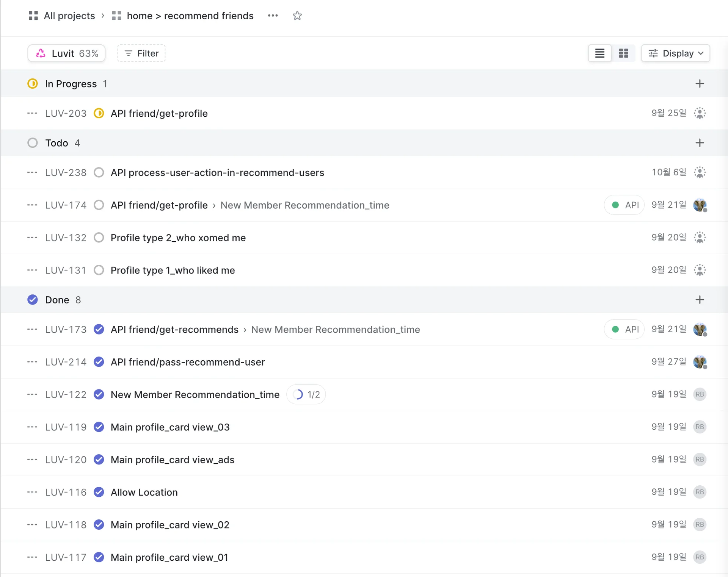
Task: Add new issue to Todo group
Action: tap(700, 143)
